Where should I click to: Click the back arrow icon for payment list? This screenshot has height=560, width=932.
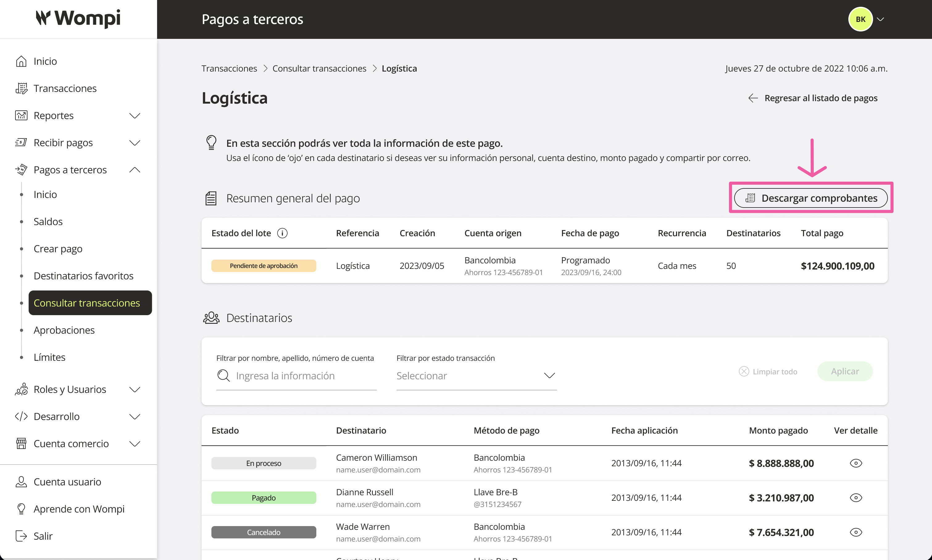pyautogui.click(x=753, y=98)
